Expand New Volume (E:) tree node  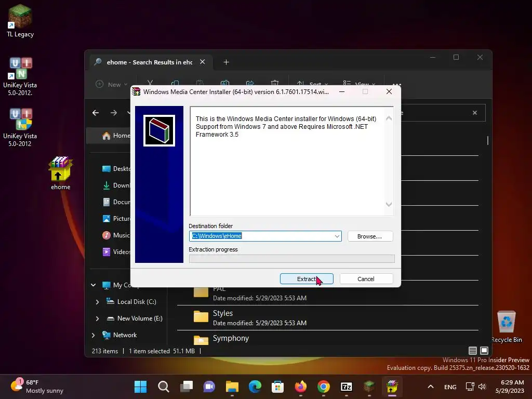tap(97, 318)
